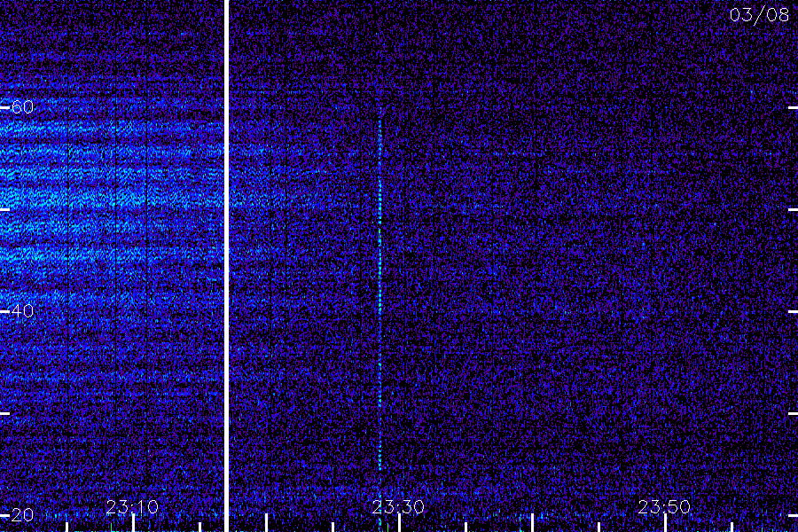Click the 03/08 date label

point(759,15)
